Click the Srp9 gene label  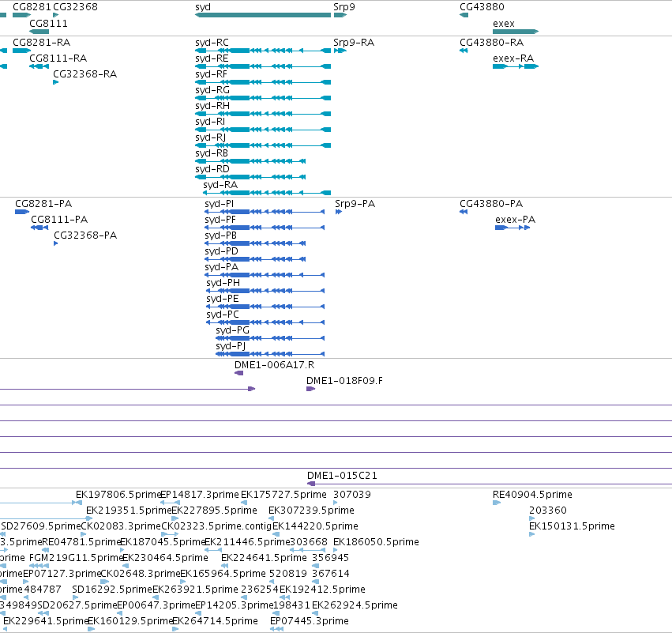tap(344, 7)
